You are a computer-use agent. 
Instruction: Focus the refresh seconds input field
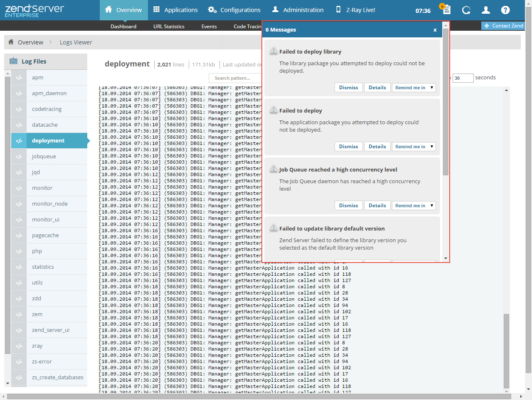[463, 78]
